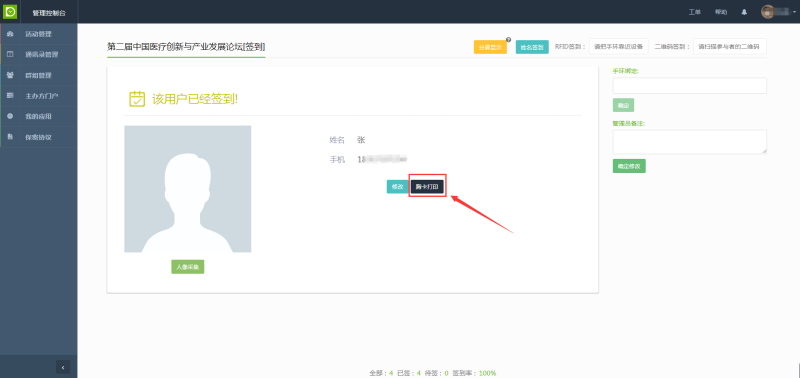Open the 工单 menu in top bar
Screen dimensions: 800x378
point(694,12)
